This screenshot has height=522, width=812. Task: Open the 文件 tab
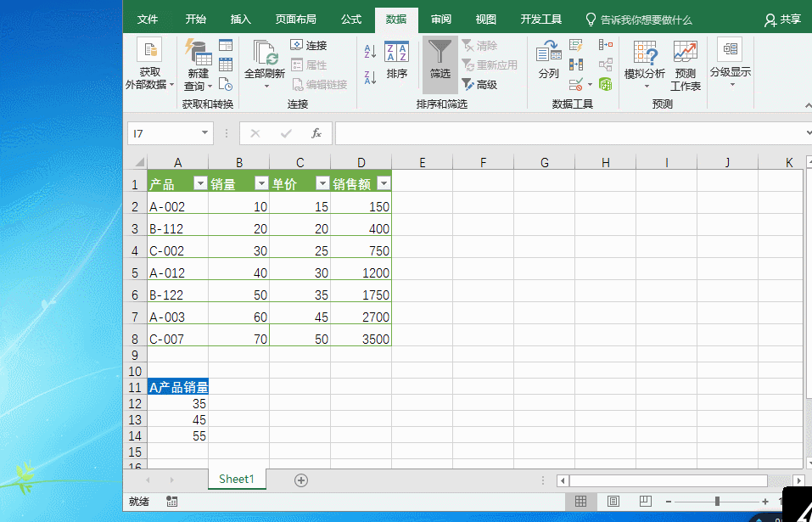[148, 20]
